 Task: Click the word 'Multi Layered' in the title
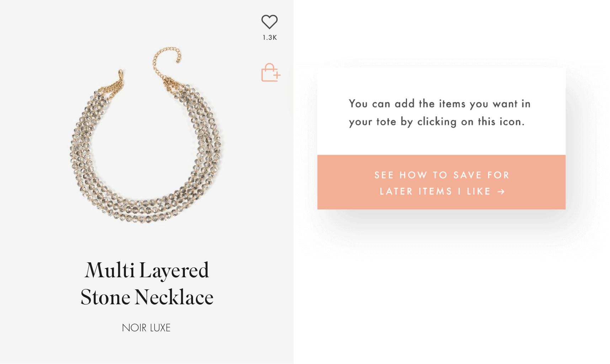pyautogui.click(x=146, y=270)
